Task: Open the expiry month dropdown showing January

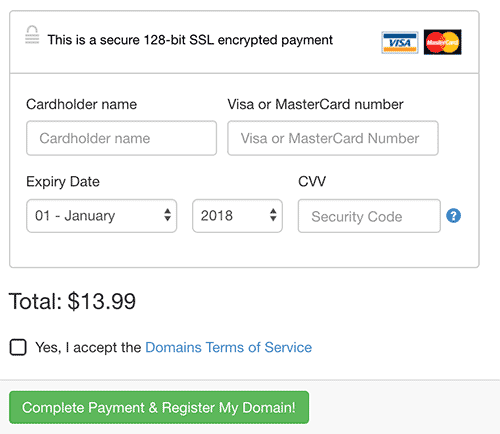Action: (101, 216)
